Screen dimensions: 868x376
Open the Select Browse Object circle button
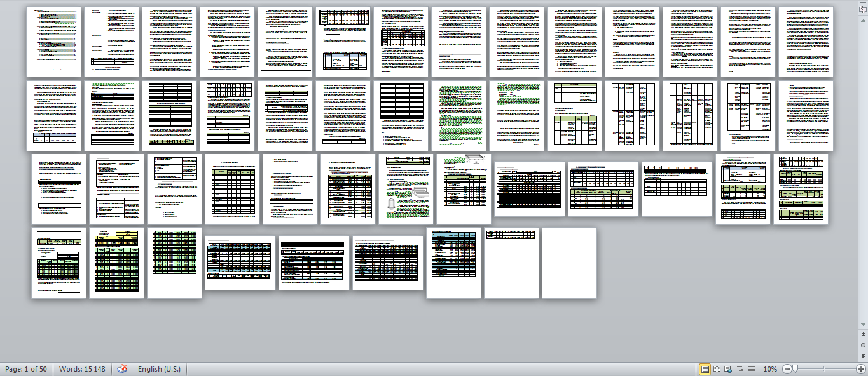[863, 345]
